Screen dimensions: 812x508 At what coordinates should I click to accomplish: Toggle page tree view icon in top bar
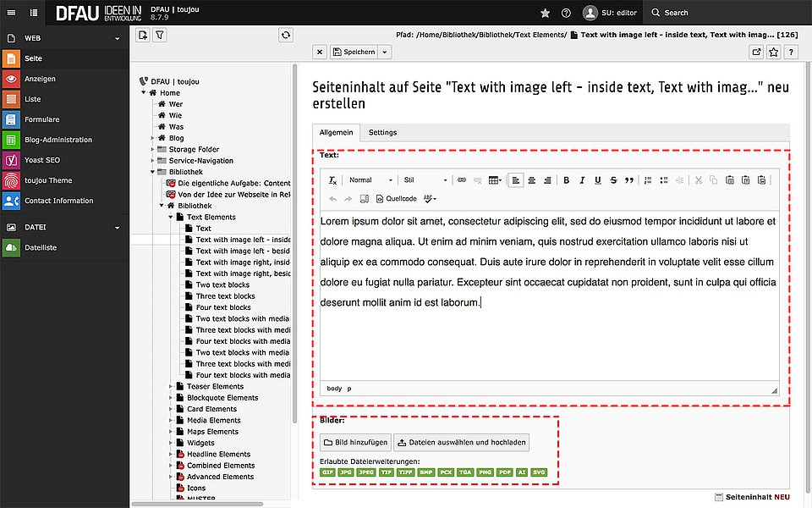pyautogui.click(x=34, y=13)
